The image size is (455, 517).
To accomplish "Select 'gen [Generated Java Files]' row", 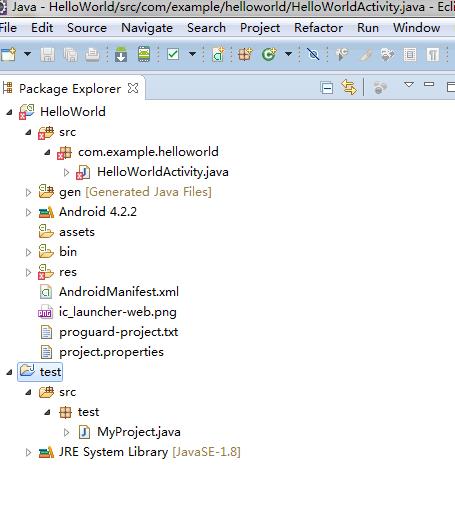I will click(135, 192).
